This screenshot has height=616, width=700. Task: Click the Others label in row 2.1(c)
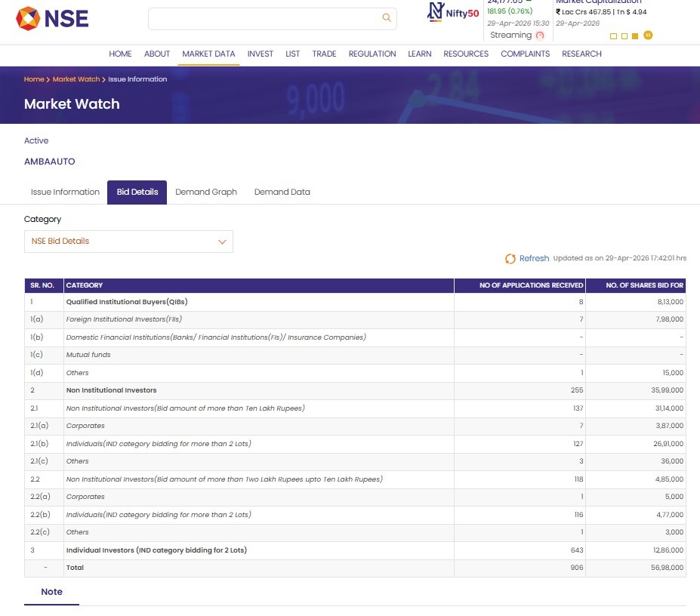tap(77, 461)
